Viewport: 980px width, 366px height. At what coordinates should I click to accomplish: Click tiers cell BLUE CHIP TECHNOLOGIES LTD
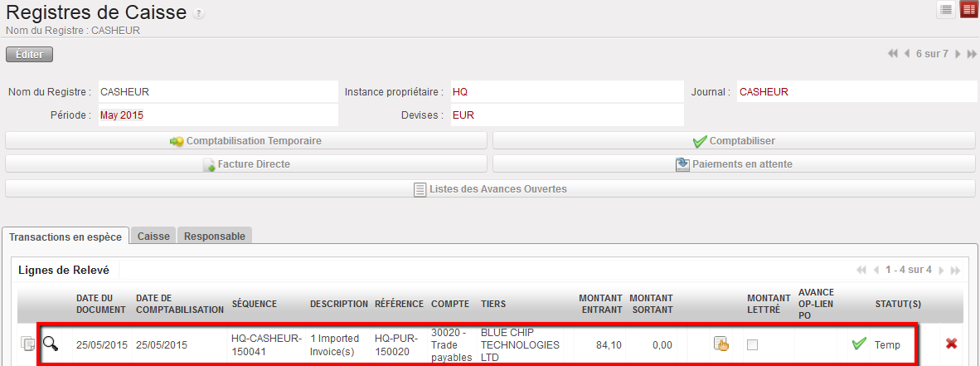(520, 344)
